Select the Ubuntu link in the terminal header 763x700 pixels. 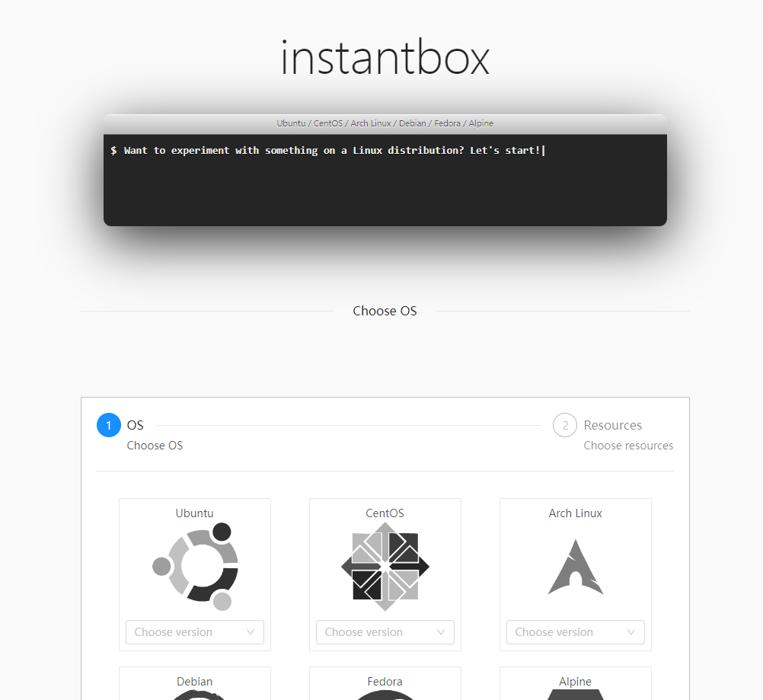pyautogui.click(x=290, y=123)
